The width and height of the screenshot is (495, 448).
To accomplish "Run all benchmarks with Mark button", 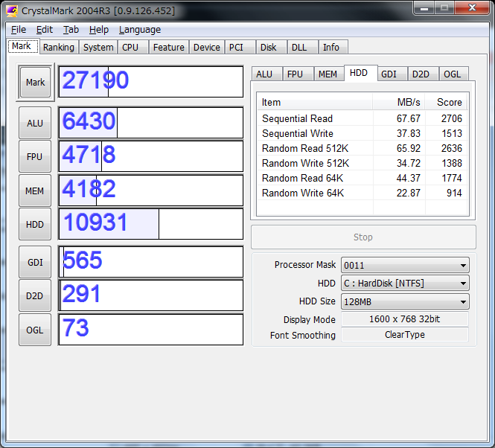I will tap(35, 82).
